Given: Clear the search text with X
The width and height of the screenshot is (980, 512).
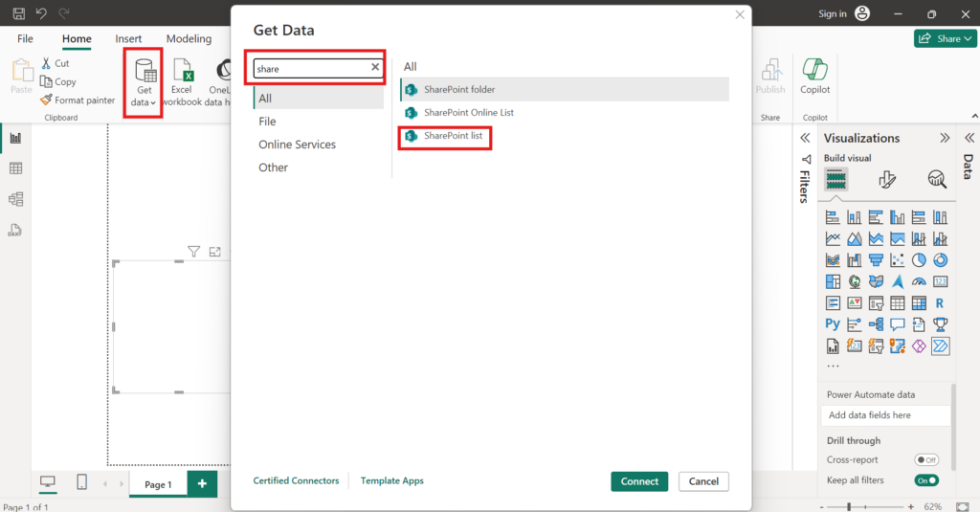Looking at the screenshot, I should [x=375, y=67].
